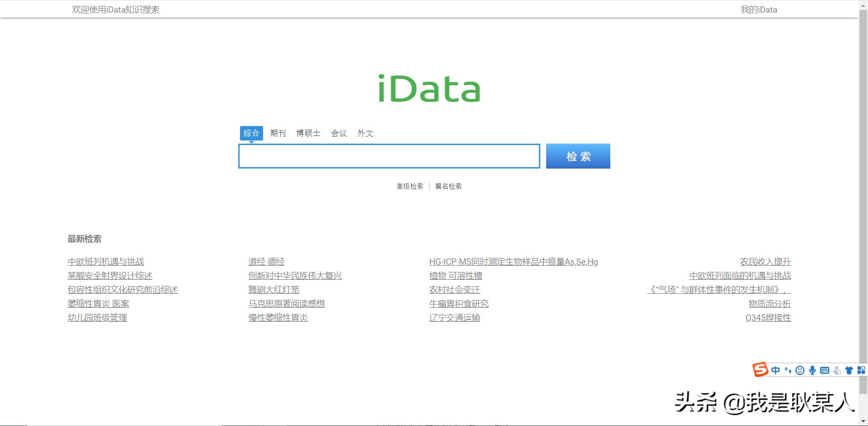Click the Sogou user account icon

point(837,370)
